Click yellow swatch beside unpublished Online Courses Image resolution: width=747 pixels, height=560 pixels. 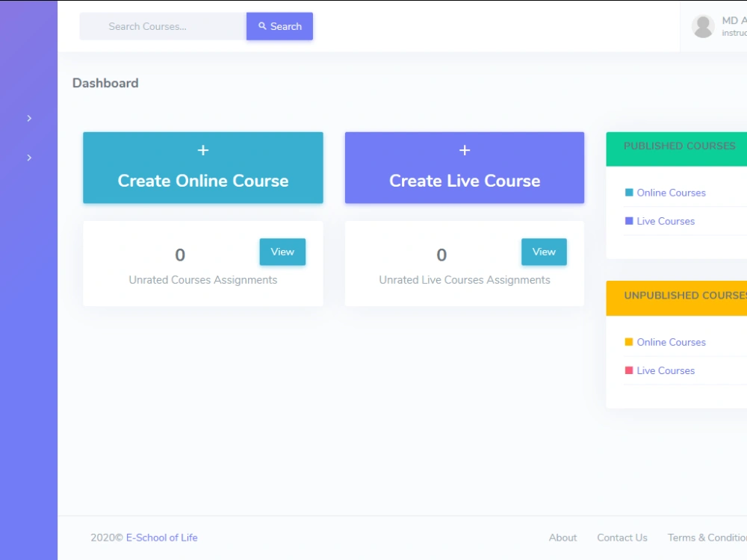[x=629, y=342]
